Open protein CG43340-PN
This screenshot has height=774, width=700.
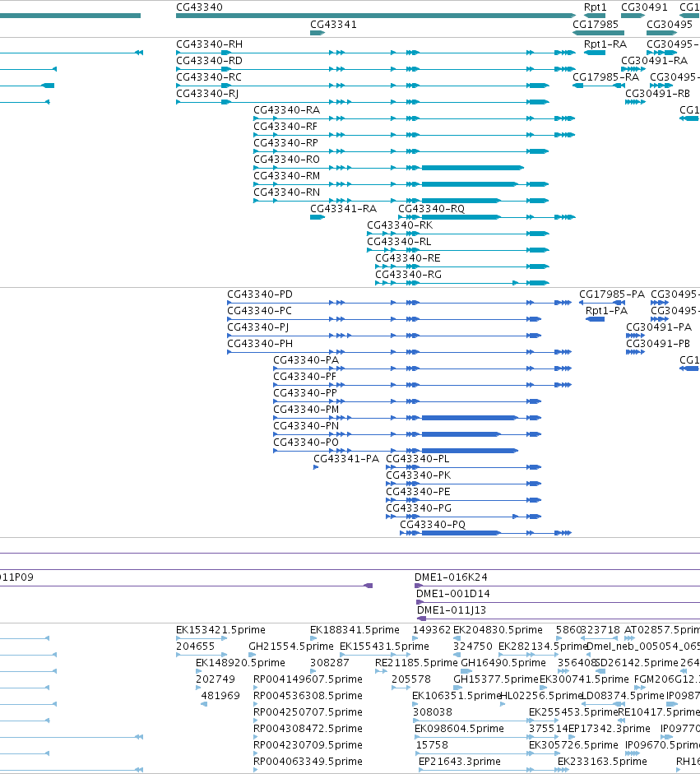pos(306,426)
